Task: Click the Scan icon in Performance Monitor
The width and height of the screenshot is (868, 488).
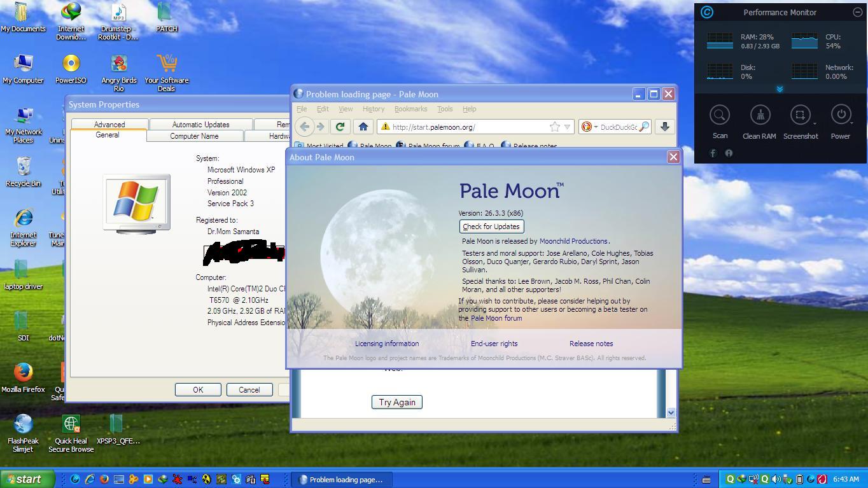Action: (x=720, y=115)
